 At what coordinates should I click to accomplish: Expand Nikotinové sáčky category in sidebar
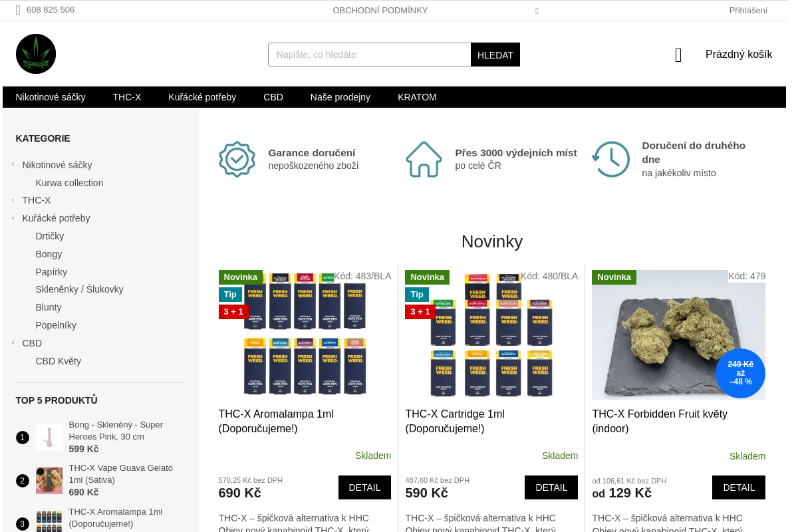click(x=13, y=164)
